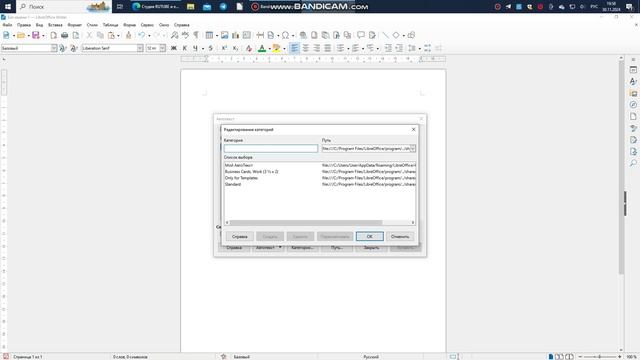The height and width of the screenshot is (360, 640).
Task: Click the Cut scissors icon
Action: click(x=89, y=36)
